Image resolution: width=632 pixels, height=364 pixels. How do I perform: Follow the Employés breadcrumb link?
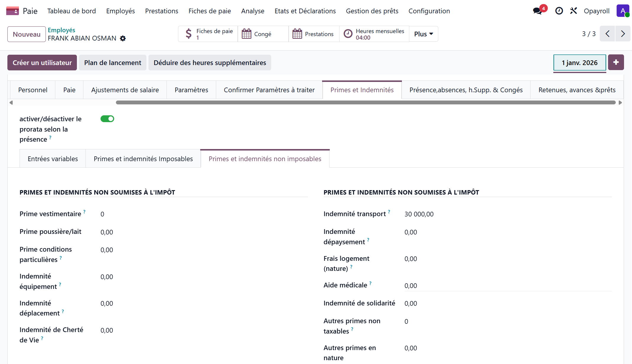pos(61,30)
